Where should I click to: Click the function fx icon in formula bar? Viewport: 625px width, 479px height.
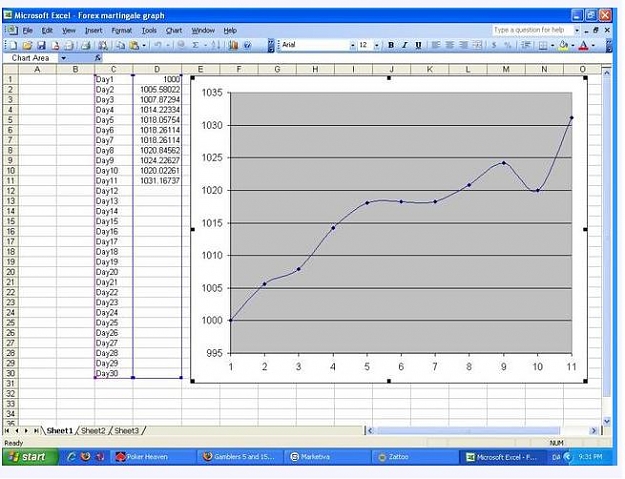[x=98, y=58]
